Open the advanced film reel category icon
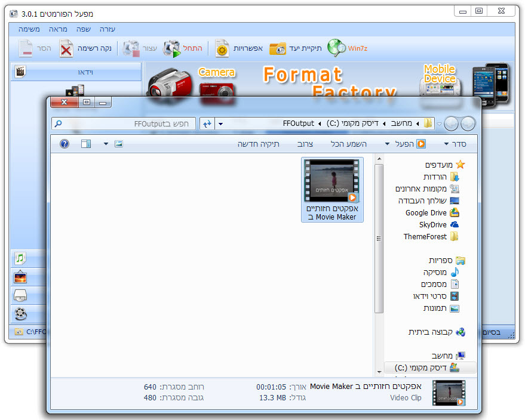The image size is (525, 420). tap(20, 313)
